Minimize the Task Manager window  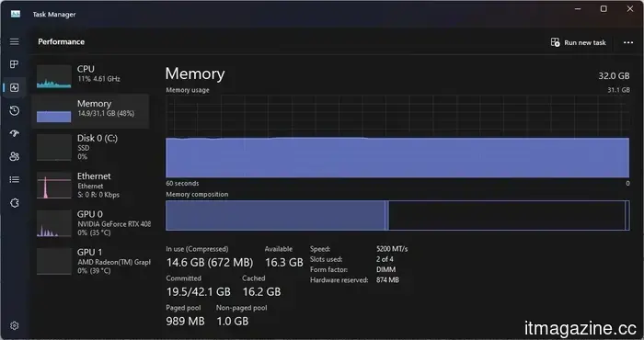(578, 9)
